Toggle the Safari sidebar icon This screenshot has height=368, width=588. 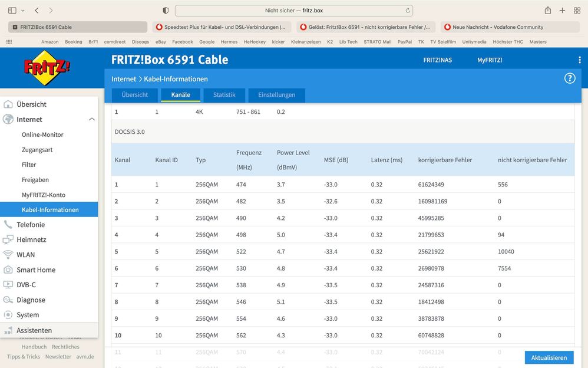[12, 11]
